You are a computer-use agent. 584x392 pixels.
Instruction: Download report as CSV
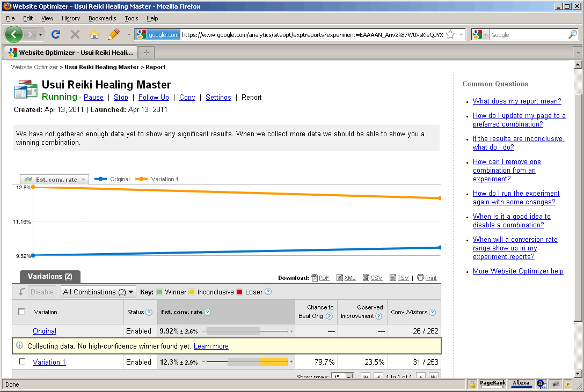(373, 278)
